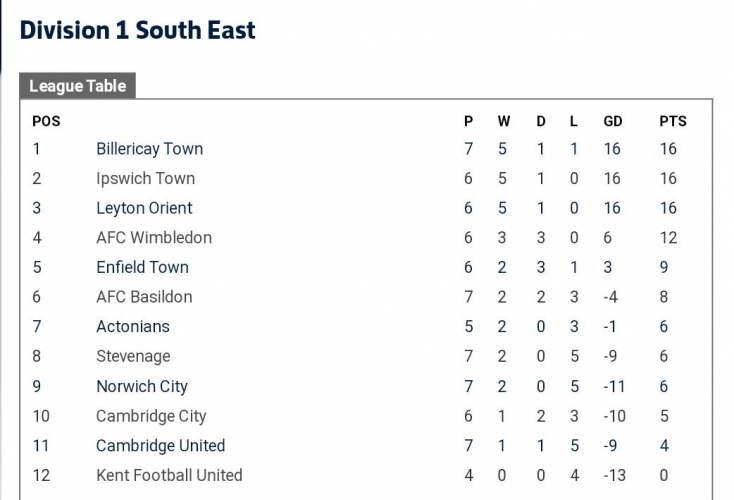Click the POS column header
The height and width of the screenshot is (500, 734).
pos(46,121)
